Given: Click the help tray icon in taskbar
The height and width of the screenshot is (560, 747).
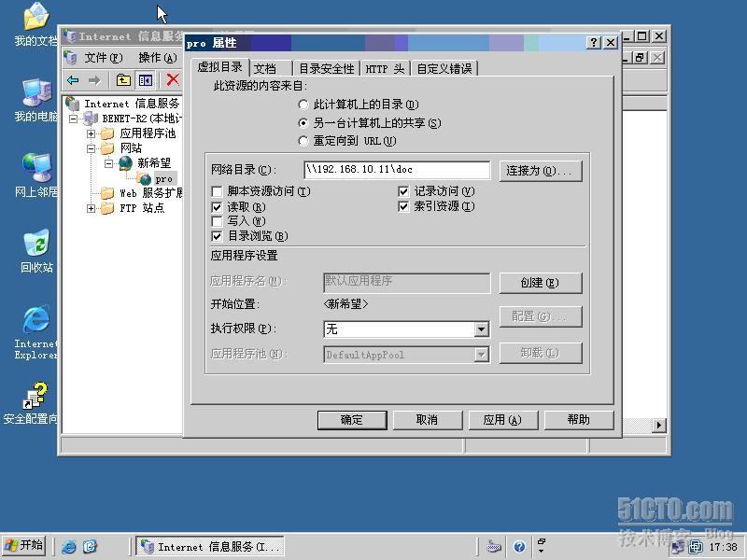Looking at the screenshot, I should tap(519, 546).
